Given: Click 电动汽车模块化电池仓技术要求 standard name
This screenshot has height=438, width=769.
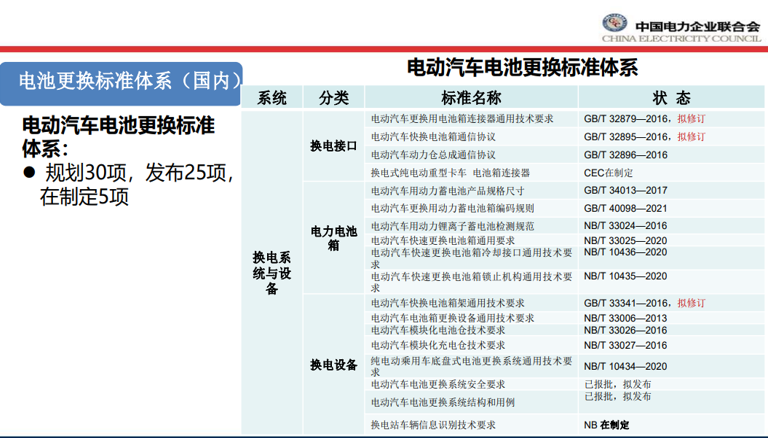Looking at the screenshot, I should click(x=438, y=331).
